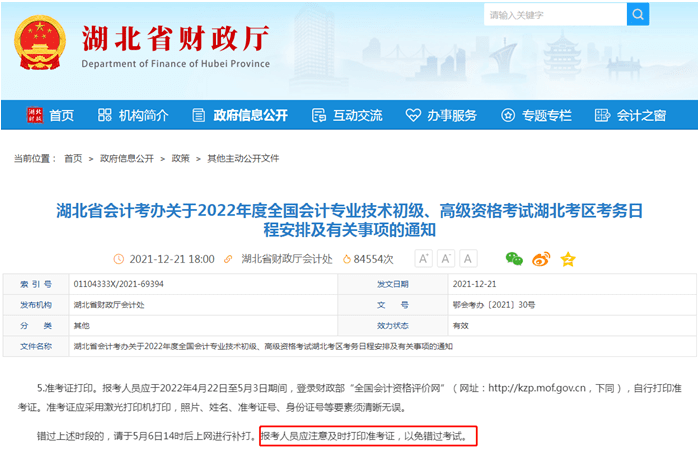Screen dimensions: 698x456
Task: Click the link icon beside source name
Action: click(228, 259)
